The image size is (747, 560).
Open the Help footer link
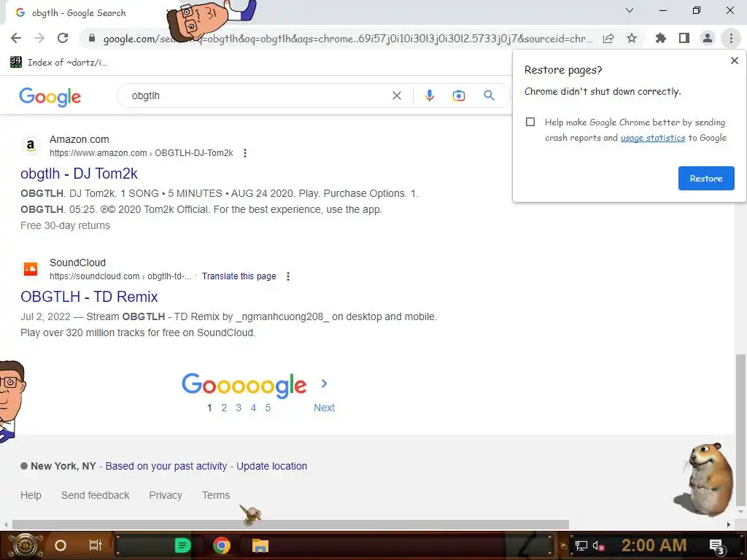tap(31, 495)
